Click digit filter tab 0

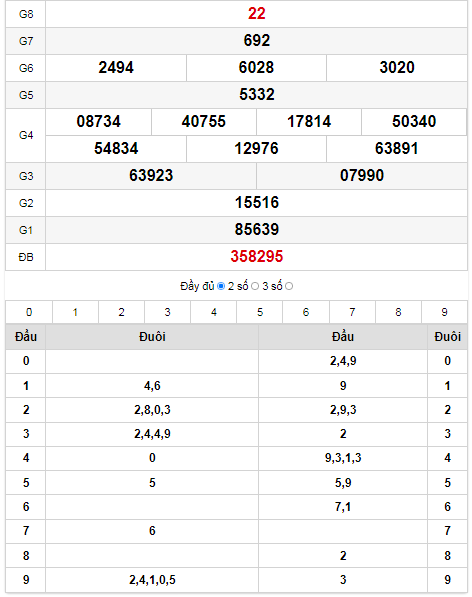tap(29, 312)
